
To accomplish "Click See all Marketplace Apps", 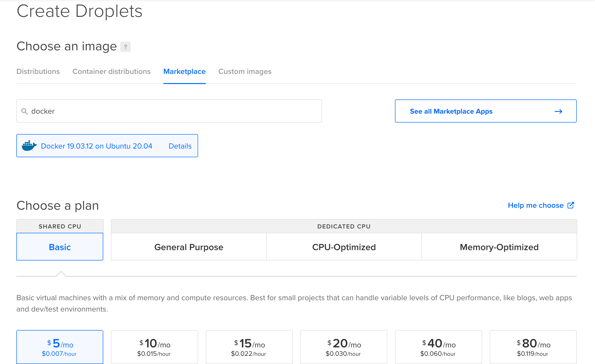I will 451,111.
